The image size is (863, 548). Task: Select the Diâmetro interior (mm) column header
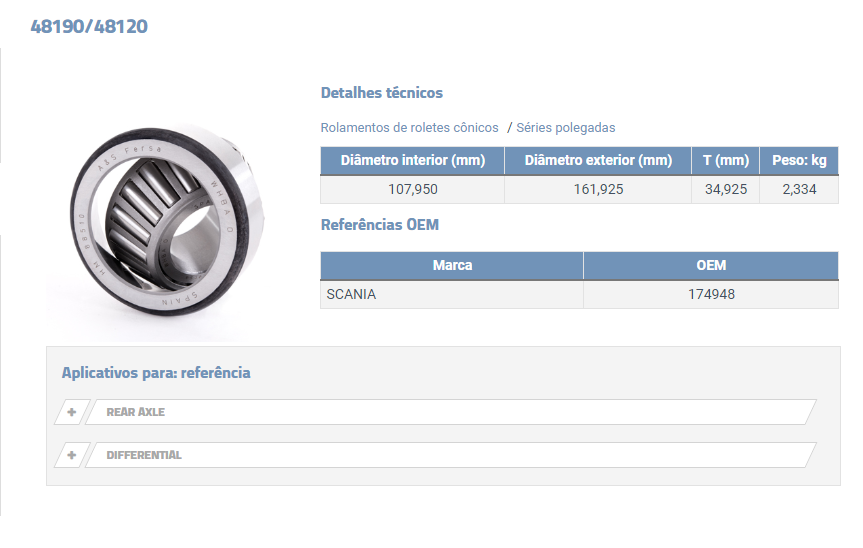tap(412, 161)
